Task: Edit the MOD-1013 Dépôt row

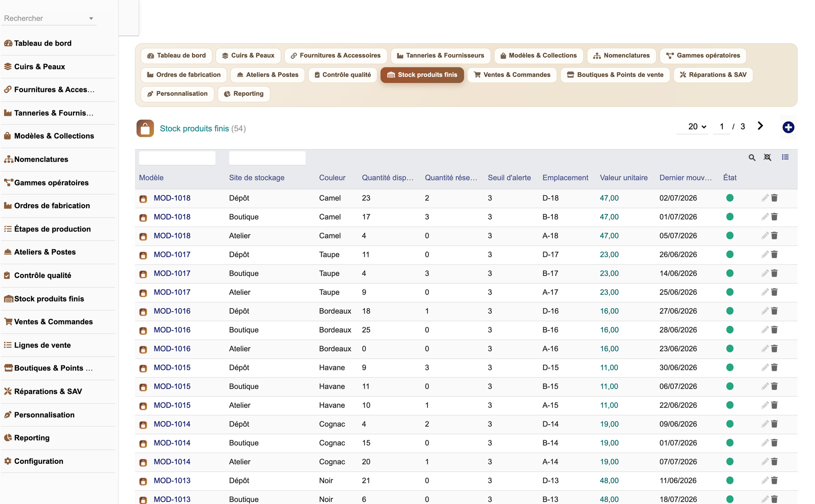Action: (765, 481)
